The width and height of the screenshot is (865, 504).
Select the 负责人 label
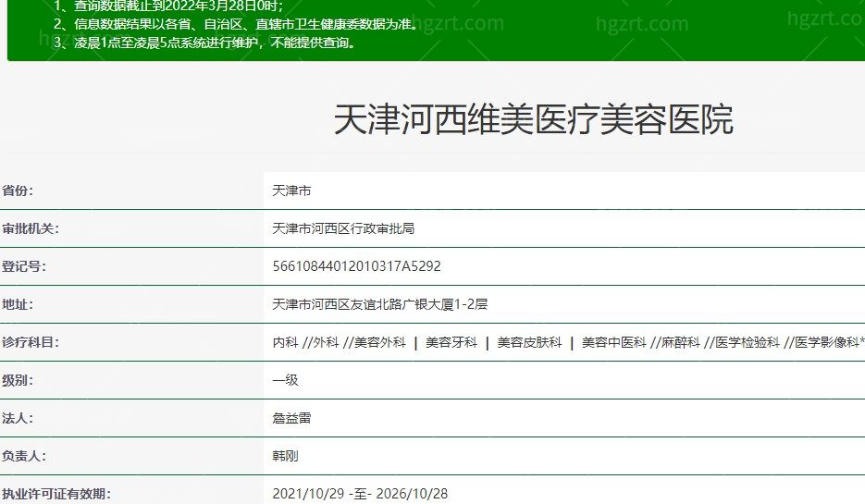point(24,456)
